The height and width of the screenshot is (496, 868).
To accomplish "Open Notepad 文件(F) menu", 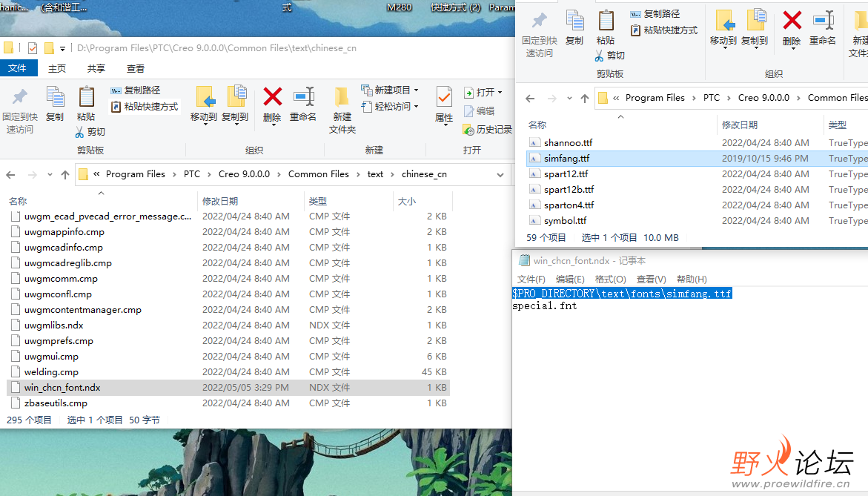I will pos(531,279).
